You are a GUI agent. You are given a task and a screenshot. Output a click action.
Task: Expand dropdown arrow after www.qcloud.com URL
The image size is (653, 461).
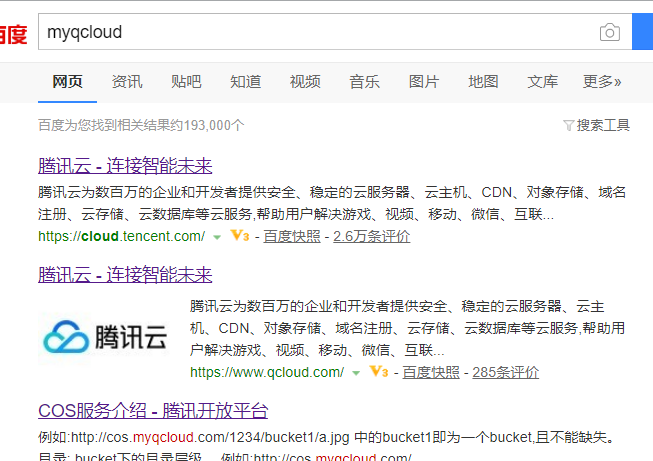click(356, 373)
